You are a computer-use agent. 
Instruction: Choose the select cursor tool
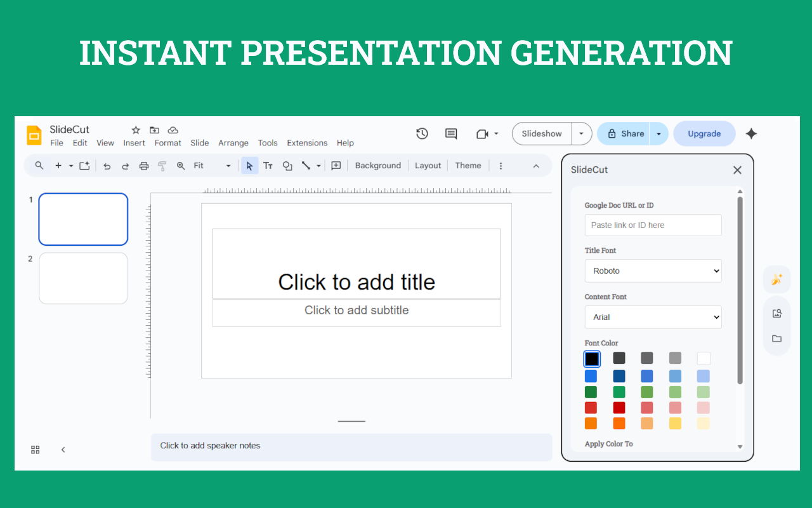pyautogui.click(x=250, y=166)
